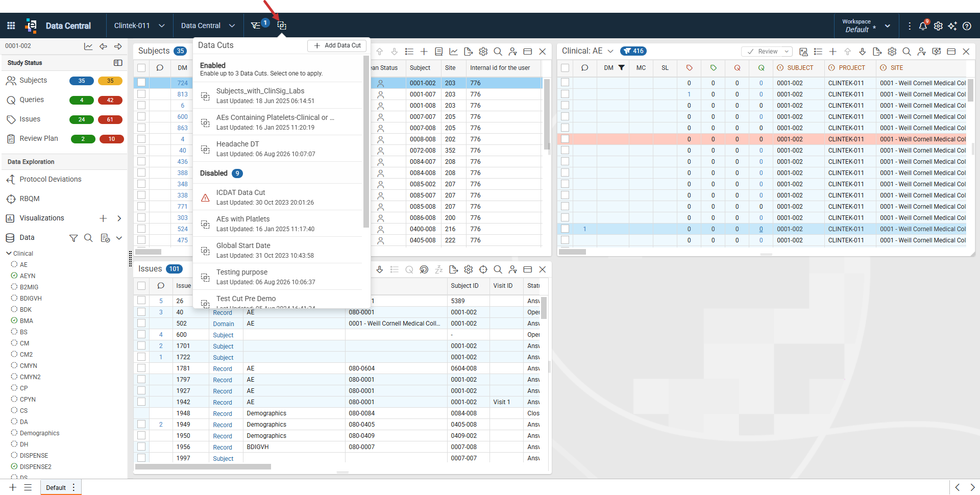Image resolution: width=980 pixels, height=495 pixels.
Task: Open Clinical: AE panel settings gear
Action: (x=892, y=52)
